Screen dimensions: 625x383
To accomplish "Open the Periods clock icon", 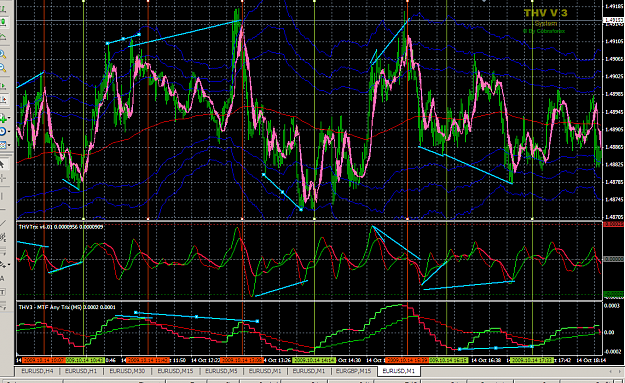I will (3, 131).
